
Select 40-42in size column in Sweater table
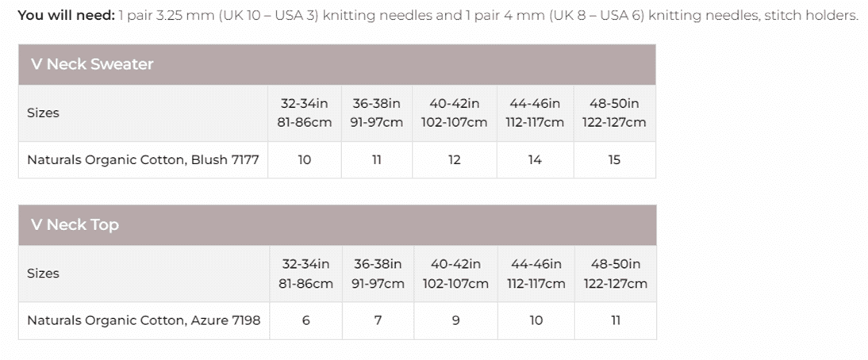[x=454, y=113]
